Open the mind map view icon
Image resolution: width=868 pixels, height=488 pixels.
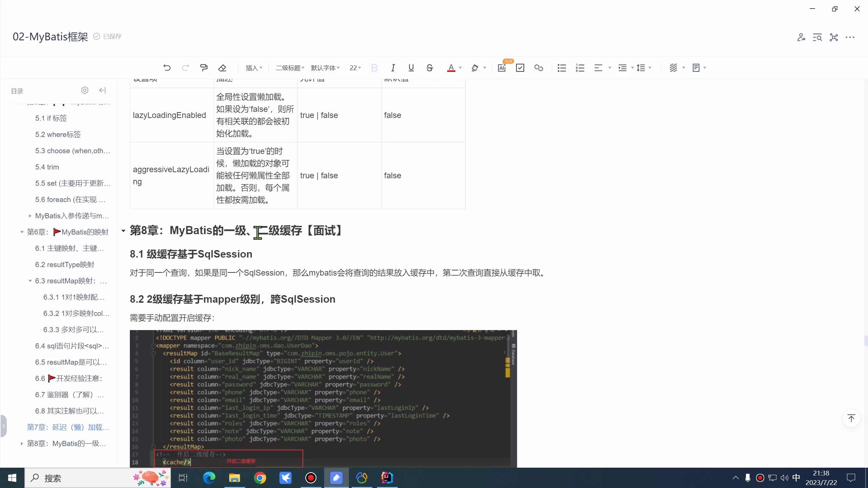coord(833,37)
